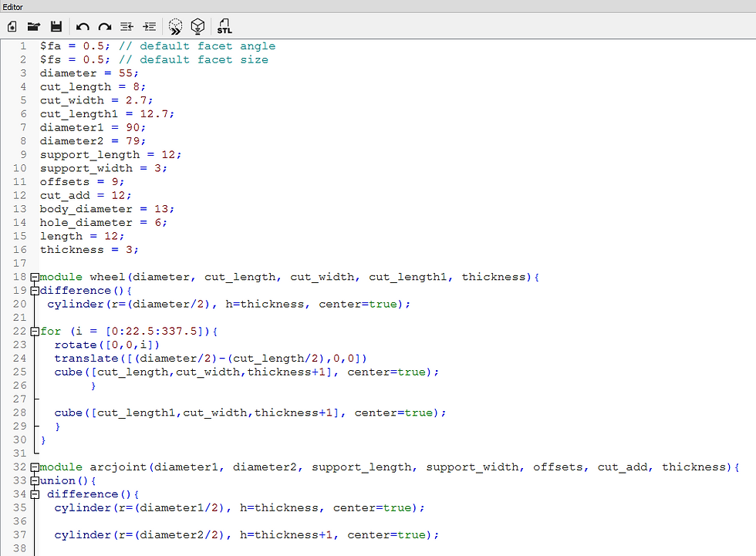Export the design as STL

tap(224, 26)
